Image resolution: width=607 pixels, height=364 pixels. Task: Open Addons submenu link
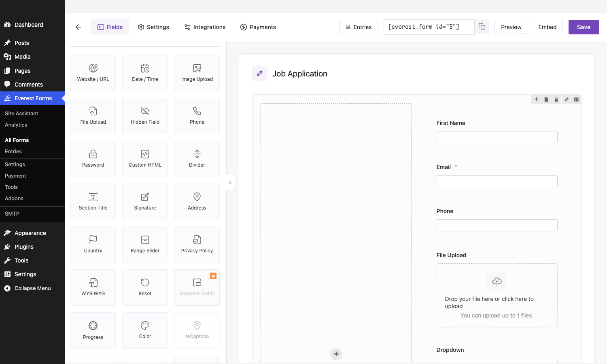[x=14, y=199]
